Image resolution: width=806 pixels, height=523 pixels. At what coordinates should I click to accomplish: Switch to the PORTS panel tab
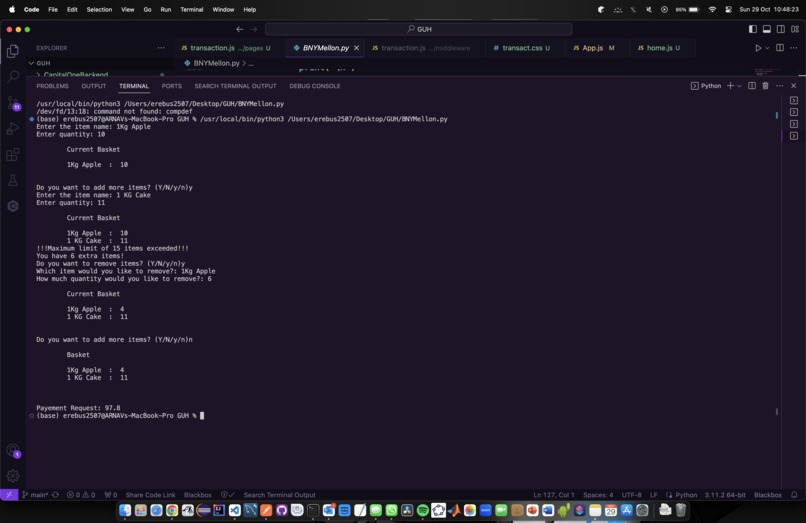pyautogui.click(x=172, y=86)
